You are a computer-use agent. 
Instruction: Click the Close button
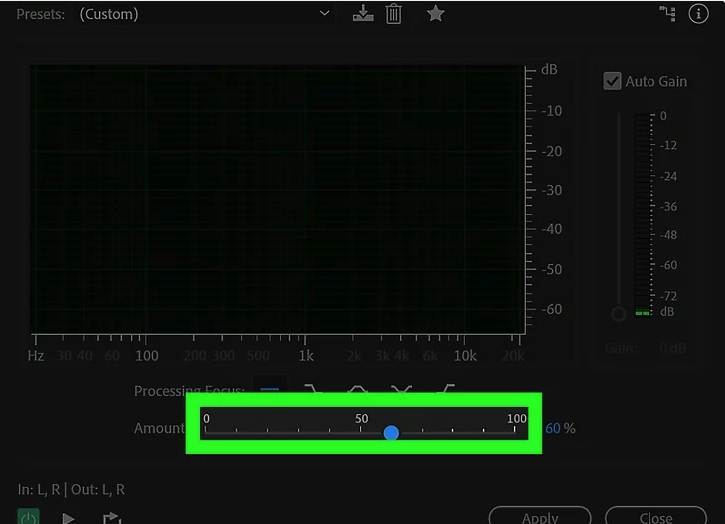tap(656, 517)
